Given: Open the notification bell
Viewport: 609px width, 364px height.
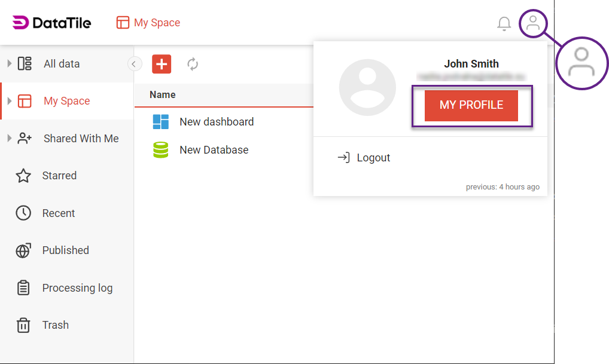Looking at the screenshot, I should coord(504,23).
